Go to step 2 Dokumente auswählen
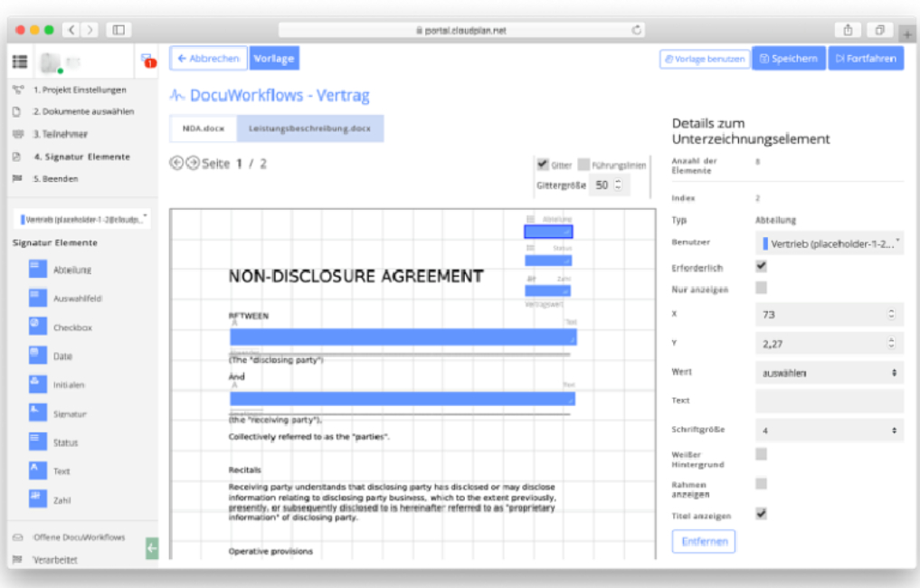This screenshot has width=920, height=588. [x=83, y=111]
